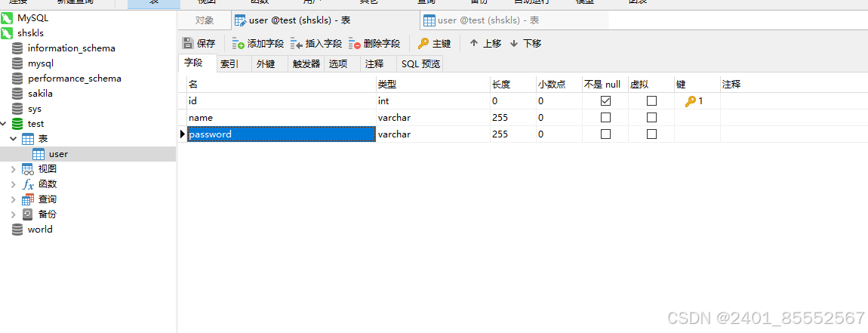Click the 视图 views icon
Screen dimensions: 868x333
click(x=28, y=169)
